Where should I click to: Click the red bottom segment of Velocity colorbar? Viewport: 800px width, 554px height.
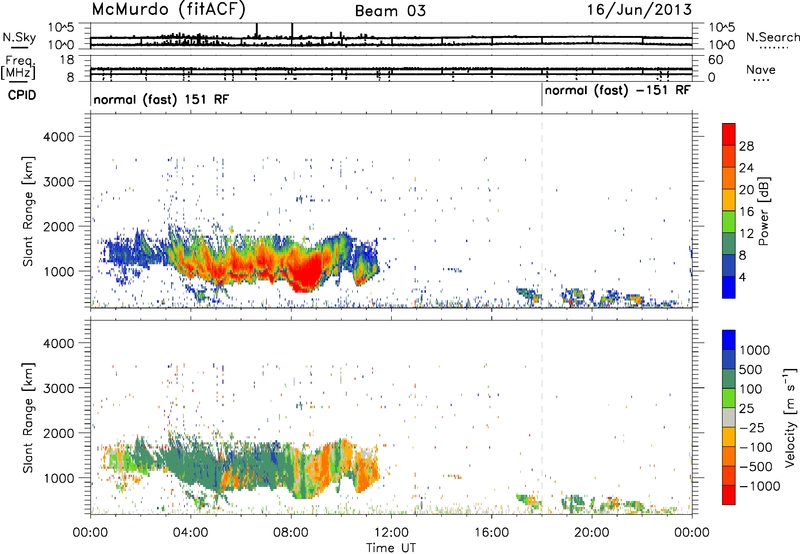[x=729, y=495]
